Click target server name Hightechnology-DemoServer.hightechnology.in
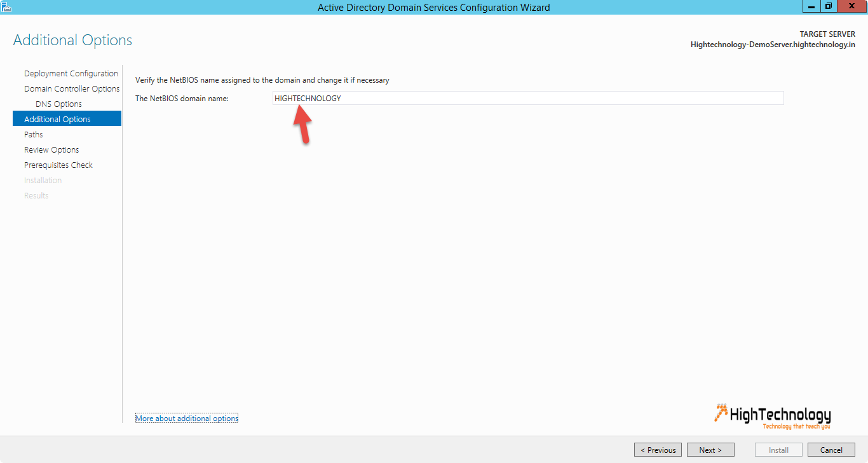The height and width of the screenshot is (463, 868). pyautogui.click(x=773, y=45)
